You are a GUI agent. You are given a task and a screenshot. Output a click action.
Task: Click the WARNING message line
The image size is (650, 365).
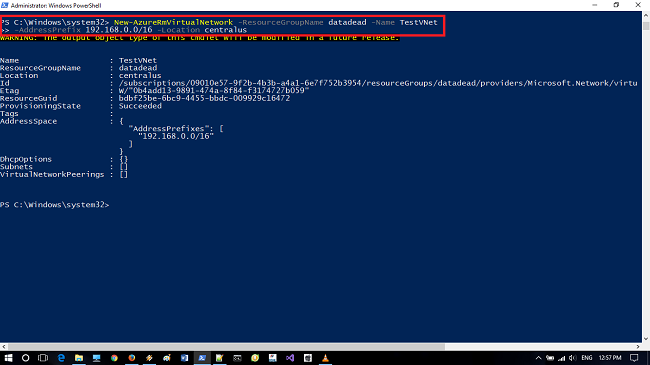(199, 38)
